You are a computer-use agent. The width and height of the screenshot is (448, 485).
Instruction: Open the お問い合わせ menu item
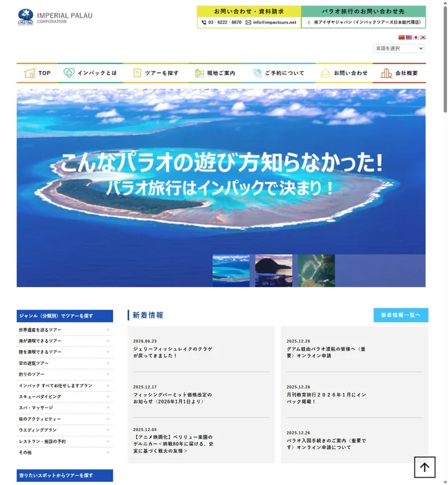tap(343, 73)
